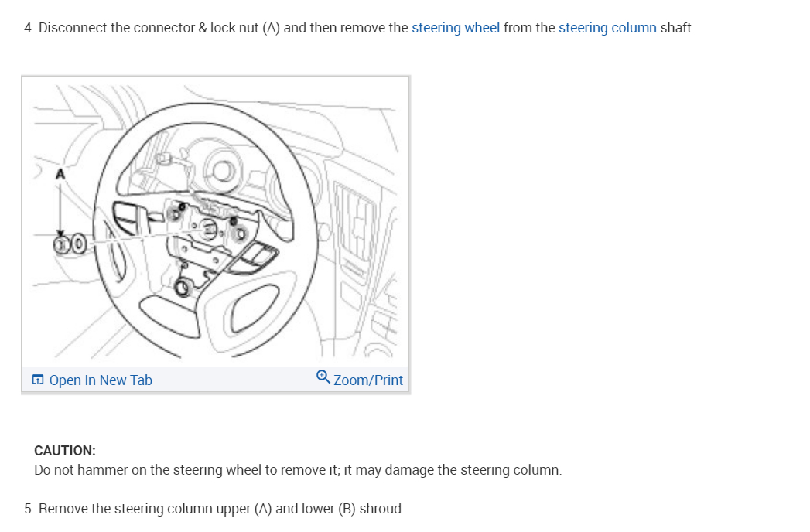The height and width of the screenshot is (532, 810).
Task: Click the clock spring ring in diagram
Action: pos(223,170)
